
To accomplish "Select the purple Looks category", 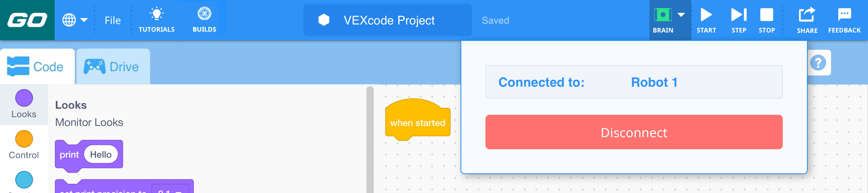I will tap(24, 104).
